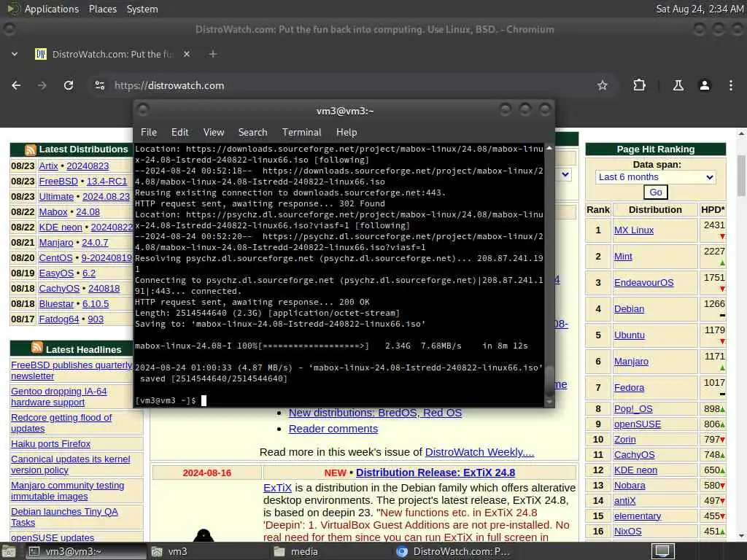Open the EndeavourOS ranking link
This screenshot has height=560, width=747.
[x=643, y=283]
